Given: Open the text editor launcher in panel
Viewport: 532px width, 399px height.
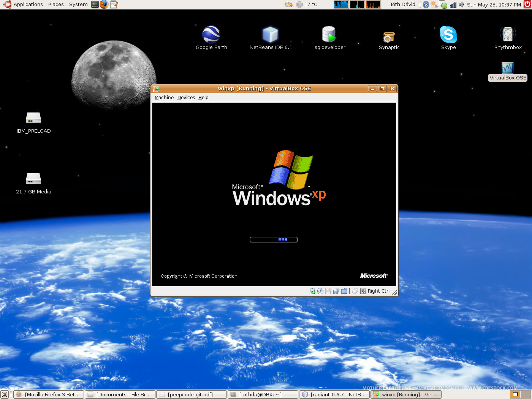Looking at the screenshot, I should click(x=114, y=5).
